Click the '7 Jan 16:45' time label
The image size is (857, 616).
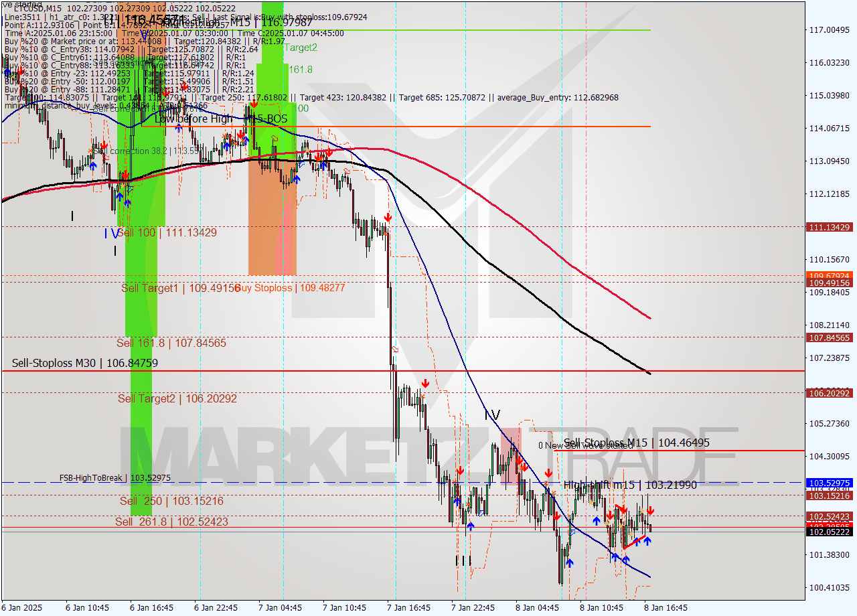pyautogui.click(x=409, y=608)
